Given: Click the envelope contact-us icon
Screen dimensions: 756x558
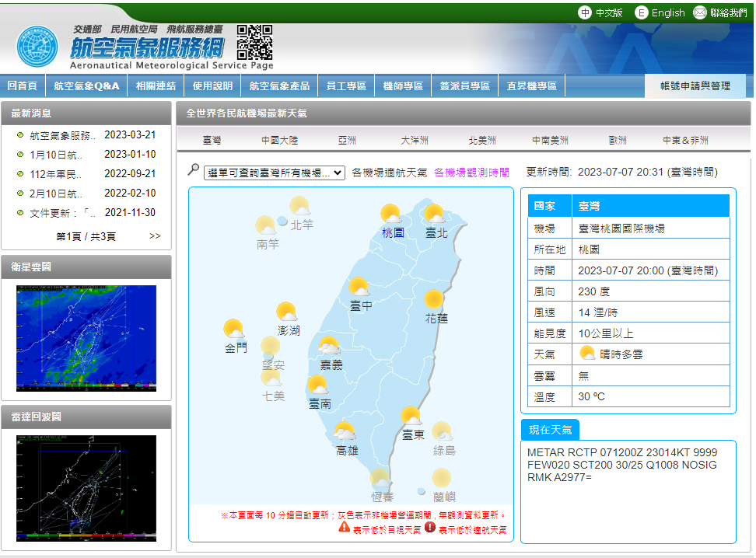Looking at the screenshot, I should 699,12.
